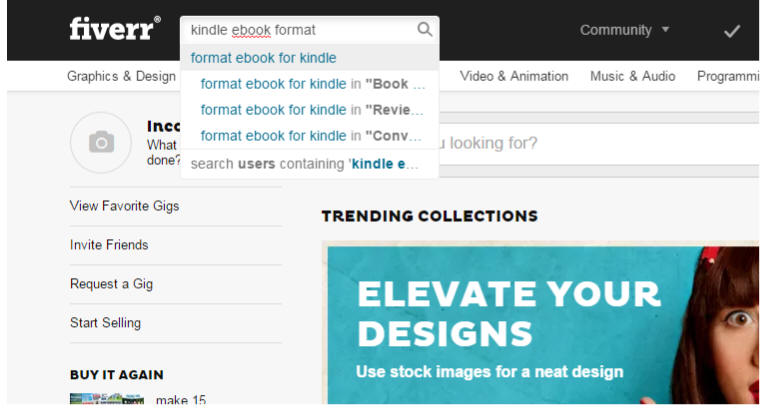The width and height of the screenshot is (767, 420).
Task: Click the 'looking for?' request input field
Action: point(599,143)
